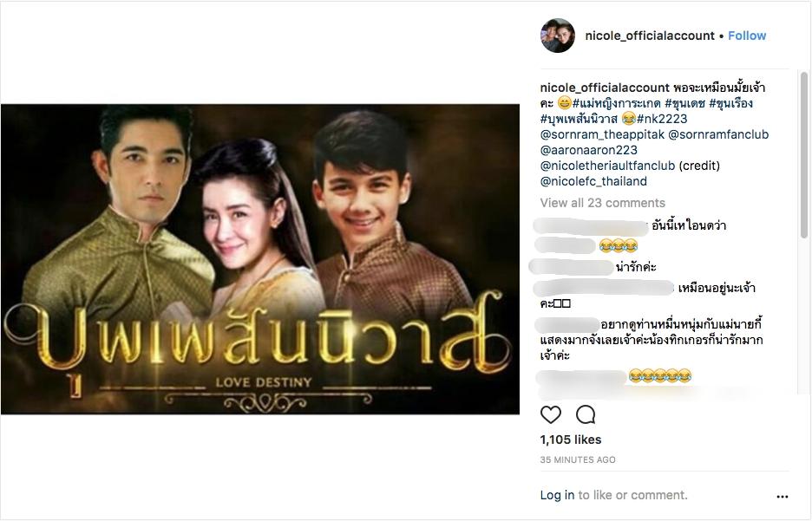This screenshot has width=812, height=521.
Task: Go to the @aaronaaron223 profile
Action: (x=589, y=150)
